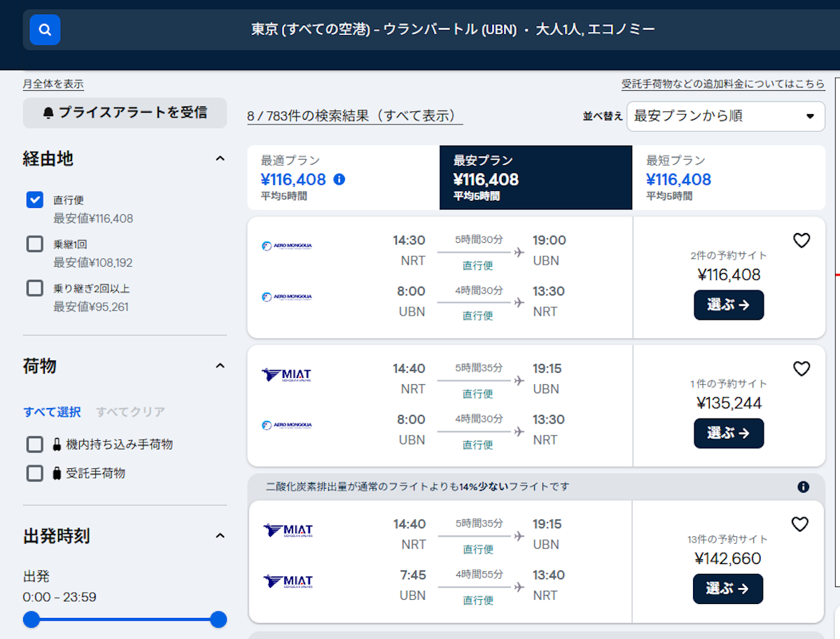The width and height of the screenshot is (840, 639).
Task: Open the 月全体を表示 link
Action: tap(53, 84)
